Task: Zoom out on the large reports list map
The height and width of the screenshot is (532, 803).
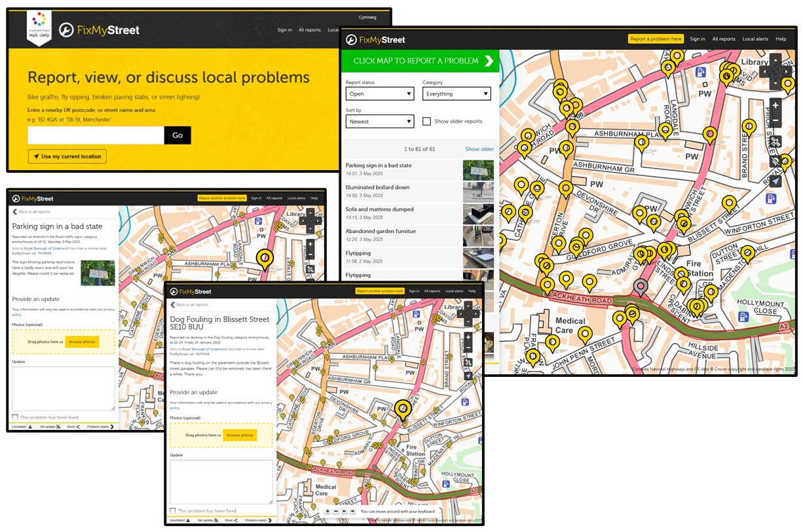Action: click(775, 120)
